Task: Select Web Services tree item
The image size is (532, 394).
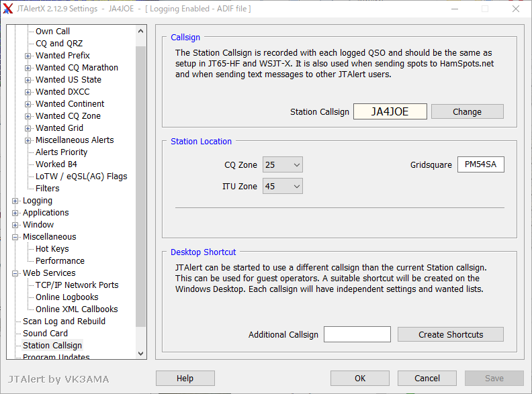Action: tap(49, 273)
